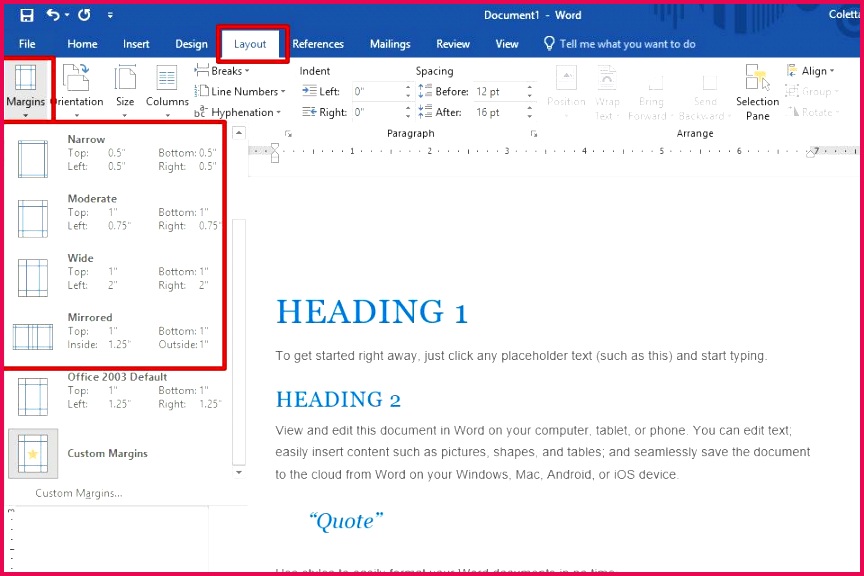The height and width of the screenshot is (576, 864).
Task: Click Custom Margins at menu bottom
Action: tap(78, 493)
